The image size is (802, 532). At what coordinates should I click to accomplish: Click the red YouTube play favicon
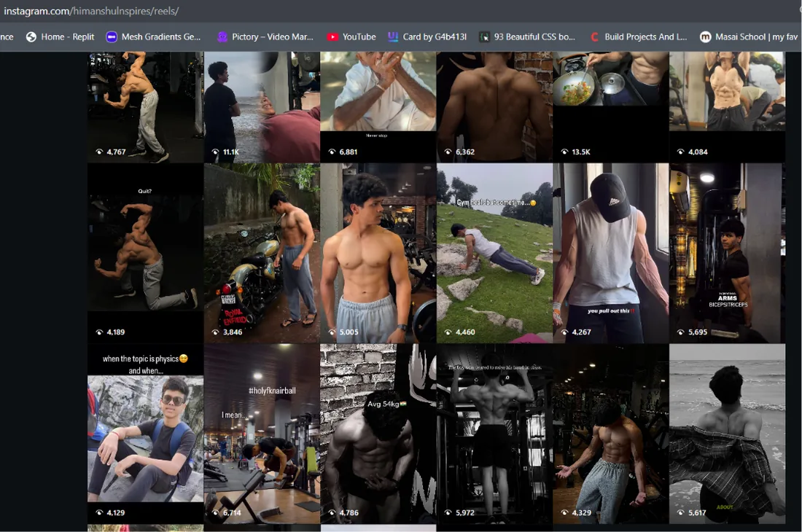[332, 36]
